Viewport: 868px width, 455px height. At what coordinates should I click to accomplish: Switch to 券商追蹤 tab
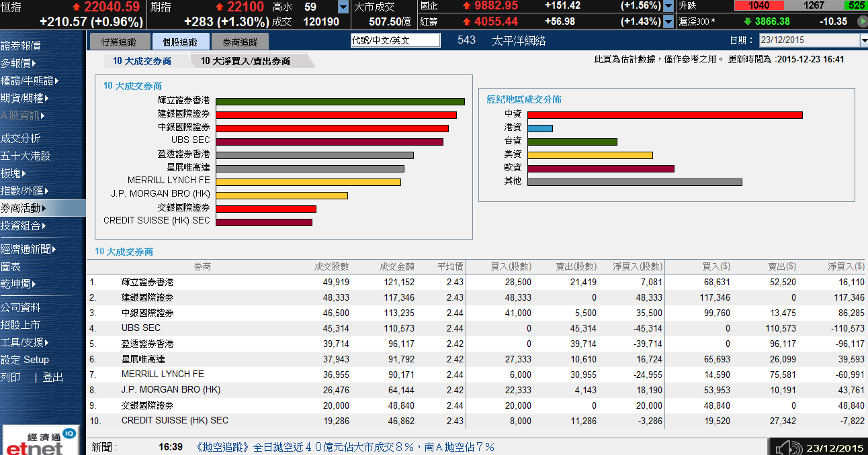(240, 42)
